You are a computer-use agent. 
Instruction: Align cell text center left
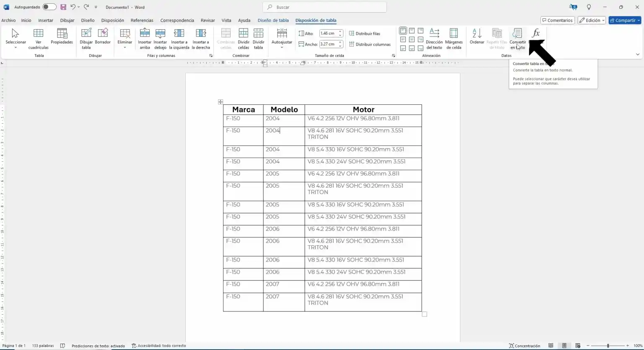point(403,39)
